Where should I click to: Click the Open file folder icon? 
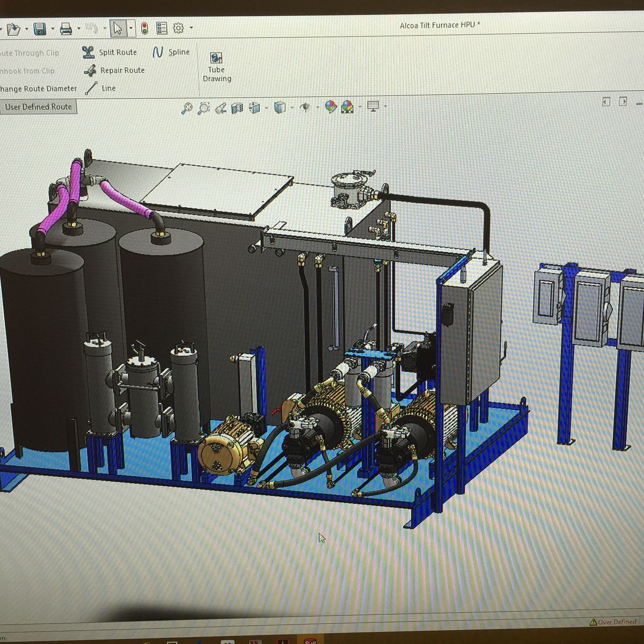[x=14, y=29]
